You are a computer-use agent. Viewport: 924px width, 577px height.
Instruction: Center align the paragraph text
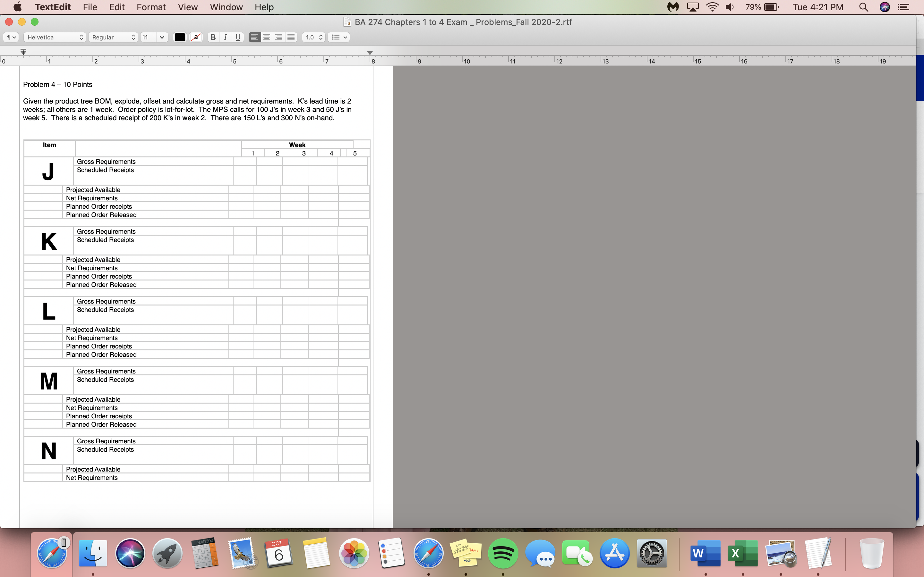click(266, 37)
